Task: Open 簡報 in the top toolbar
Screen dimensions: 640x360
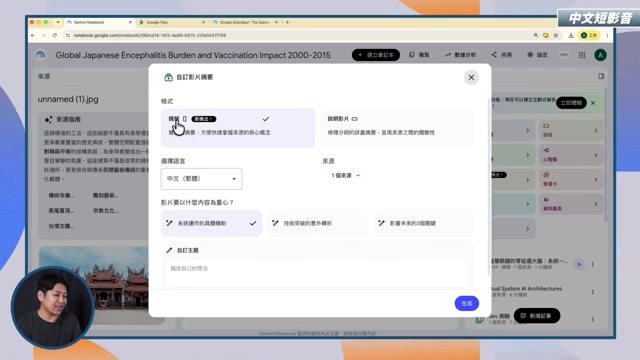Action: pyautogui.click(x=419, y=55)
